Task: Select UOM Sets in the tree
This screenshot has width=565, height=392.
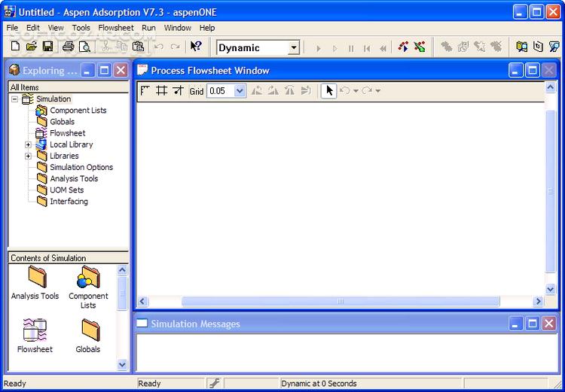Action: [67, 190]
